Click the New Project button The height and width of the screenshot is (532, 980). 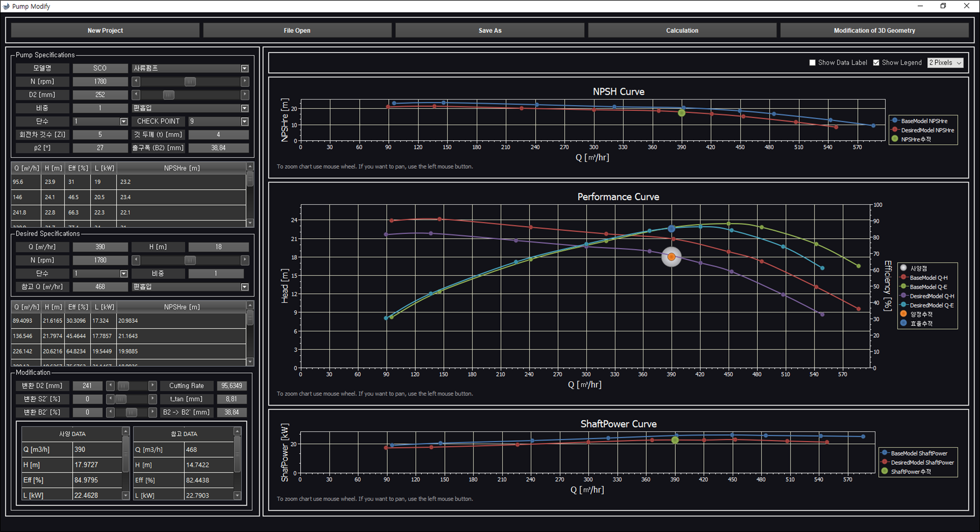point(105,30)
